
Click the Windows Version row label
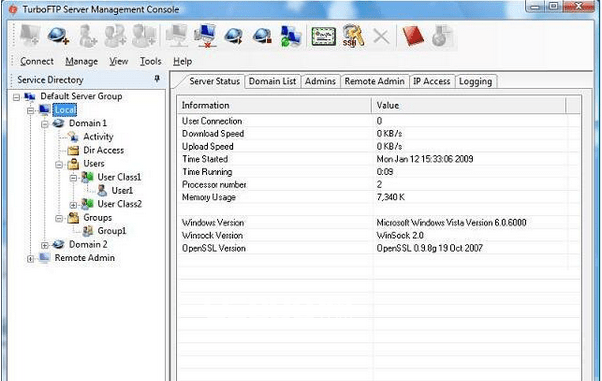tap(213, 223)
